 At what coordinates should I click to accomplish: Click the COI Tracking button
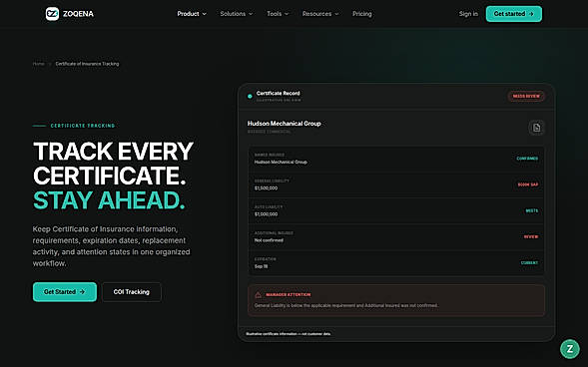pos(132,292)
